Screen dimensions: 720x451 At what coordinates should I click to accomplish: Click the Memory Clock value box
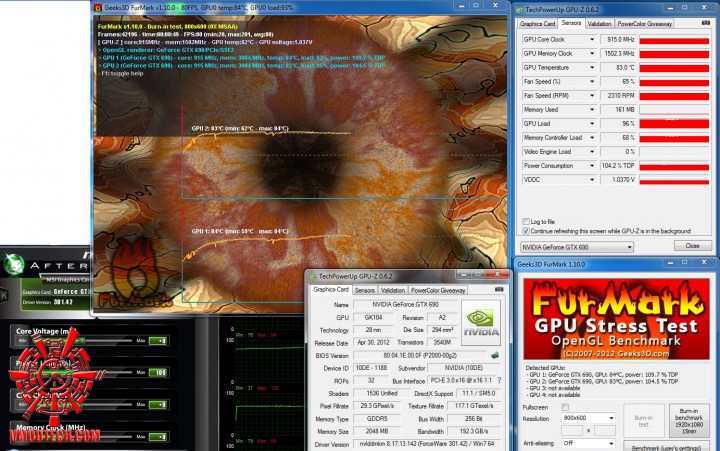(x=158, y=436)
